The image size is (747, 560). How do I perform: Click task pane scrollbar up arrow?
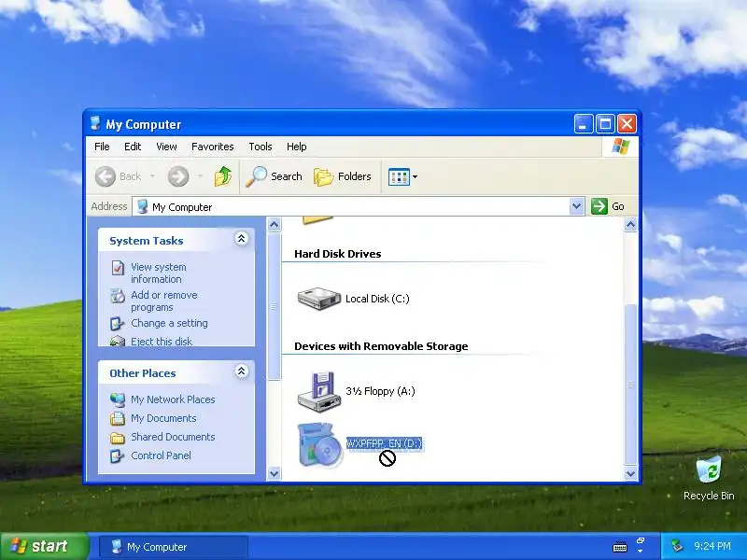(274, 224)
